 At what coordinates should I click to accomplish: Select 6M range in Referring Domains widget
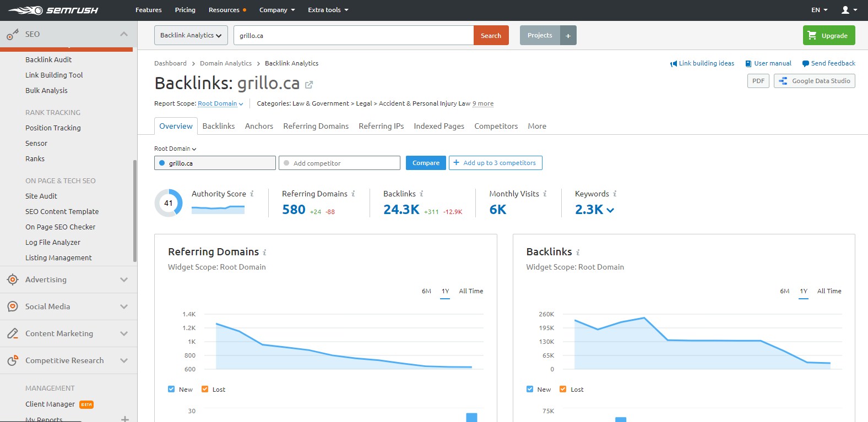[426, 291]
